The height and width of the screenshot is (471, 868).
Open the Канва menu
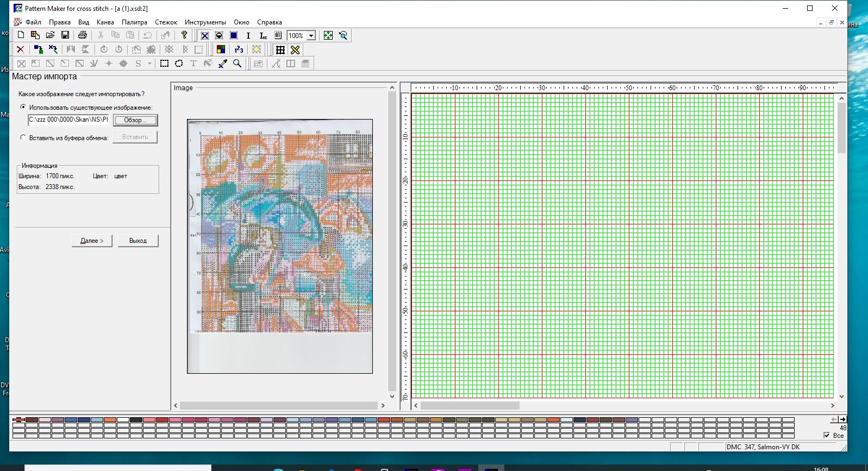pyautogui.click(x=105, y=22)
